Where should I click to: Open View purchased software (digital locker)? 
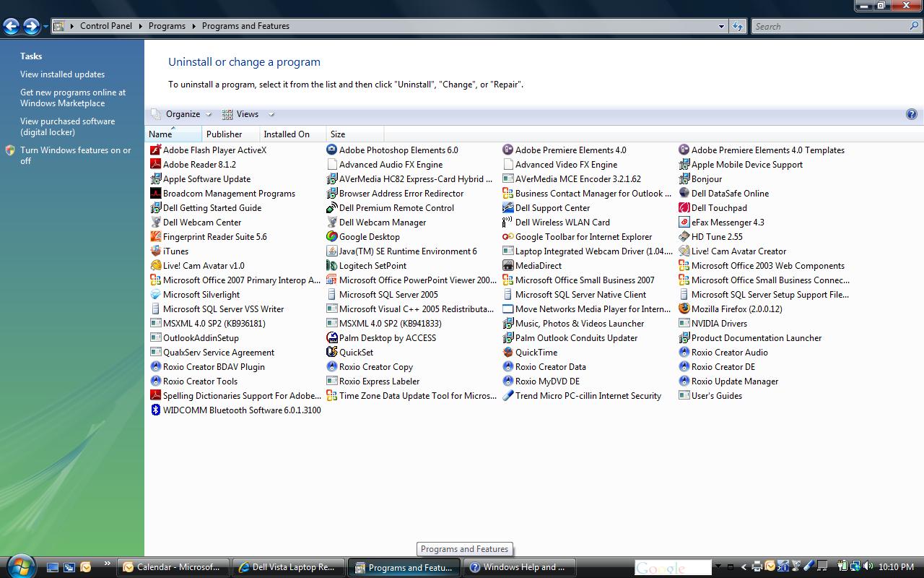(x=67, y=126)
